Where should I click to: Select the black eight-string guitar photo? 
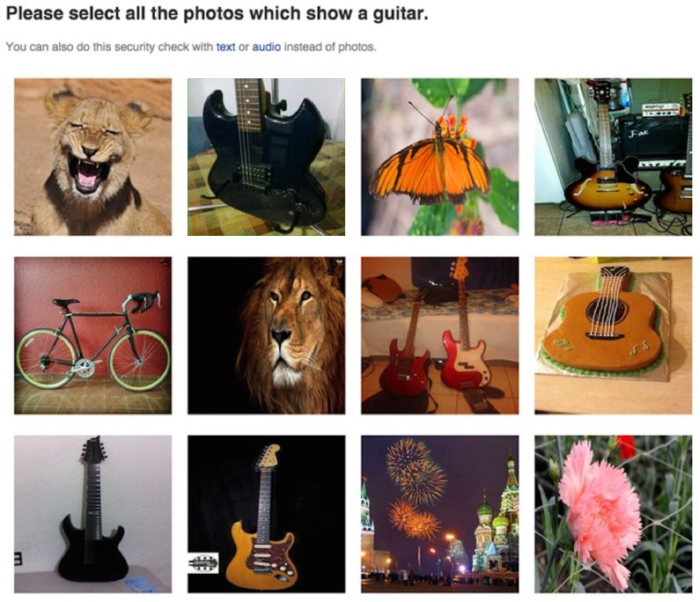pyautogui.click(x=92, y=514)
